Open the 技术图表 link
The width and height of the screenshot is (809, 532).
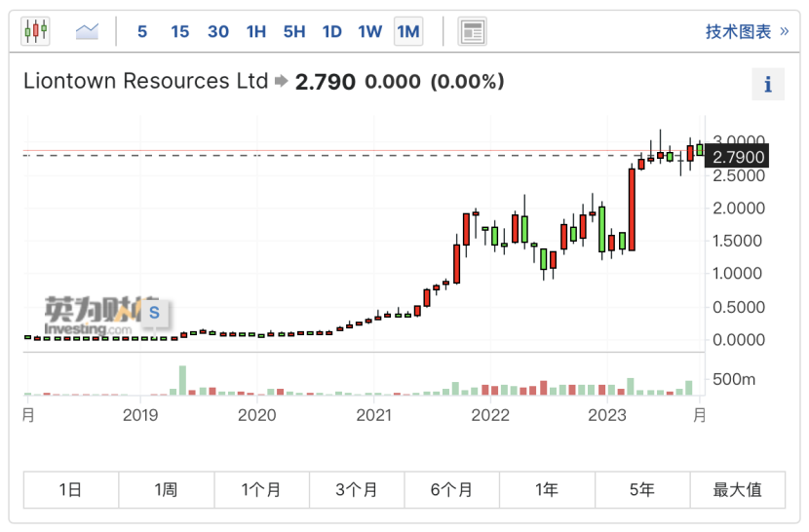pos(746,31)
